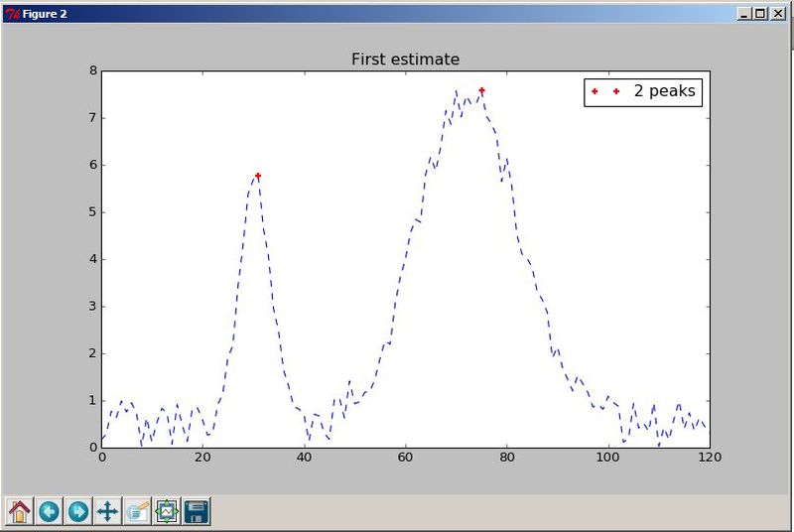Click the x-axis tick label 120

[710, 458]
